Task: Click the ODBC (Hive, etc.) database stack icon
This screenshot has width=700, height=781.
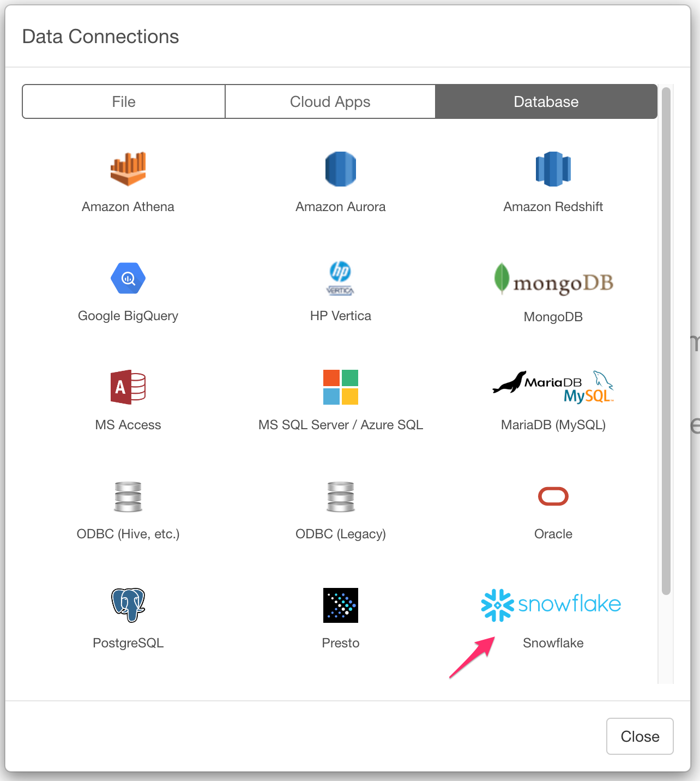Action: pyautogui.click(x=128, y=497)
